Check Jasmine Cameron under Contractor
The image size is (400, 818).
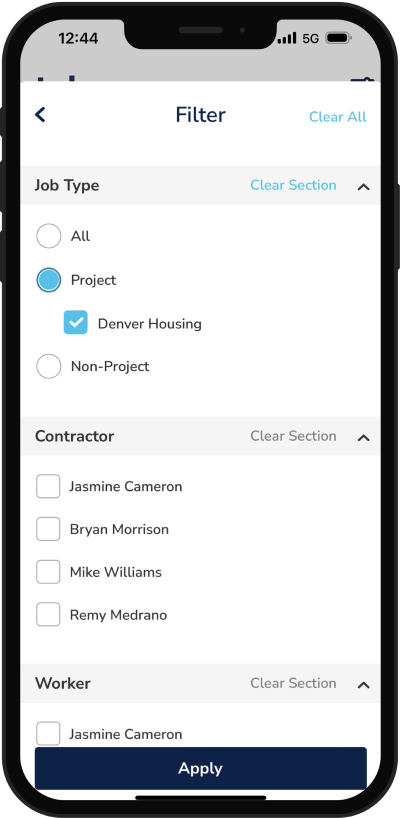point(48,486)
